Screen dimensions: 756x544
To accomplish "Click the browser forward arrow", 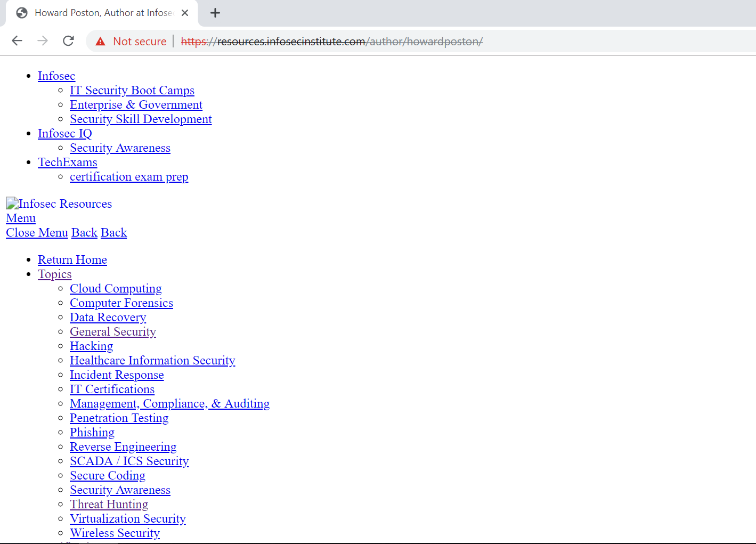I will coord(43,41).
